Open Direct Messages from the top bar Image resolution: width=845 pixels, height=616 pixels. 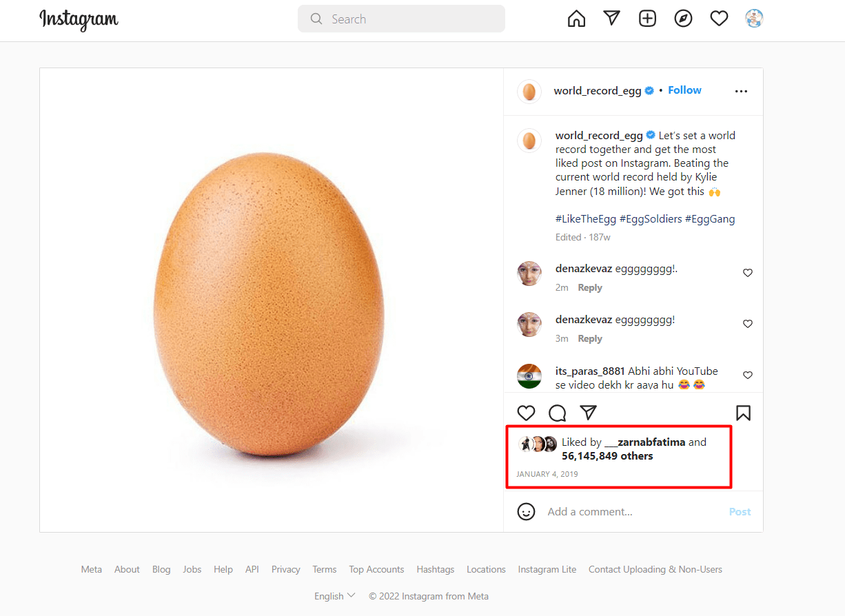pos(611,18)
